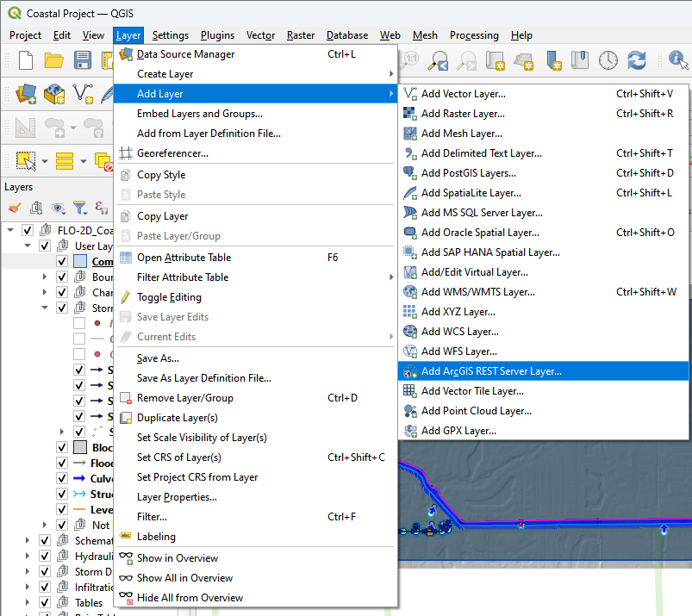This screenshot has height=616, width=692.
Task: Click Add Raster Layer menu entry
Action: [x=463, y=114]
